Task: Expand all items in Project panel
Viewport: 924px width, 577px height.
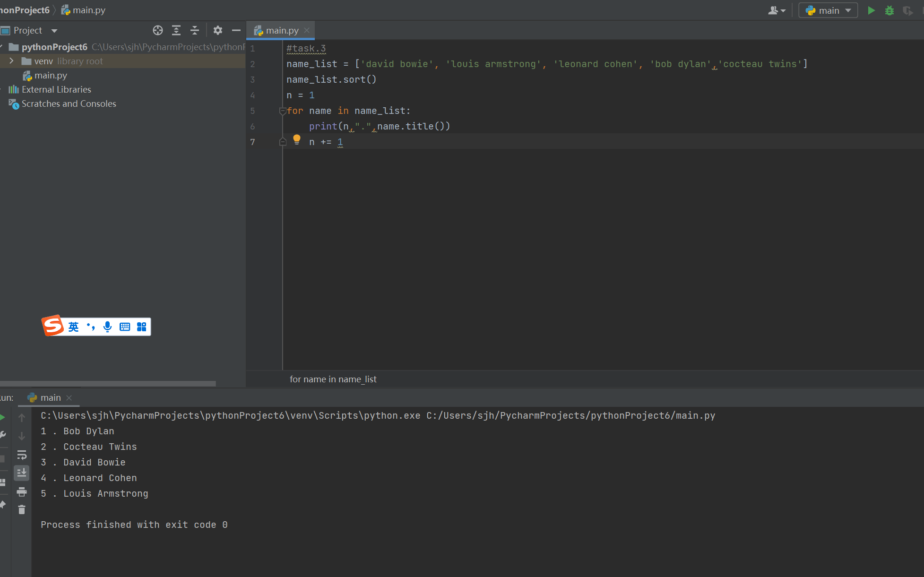Action: (176, 31)
